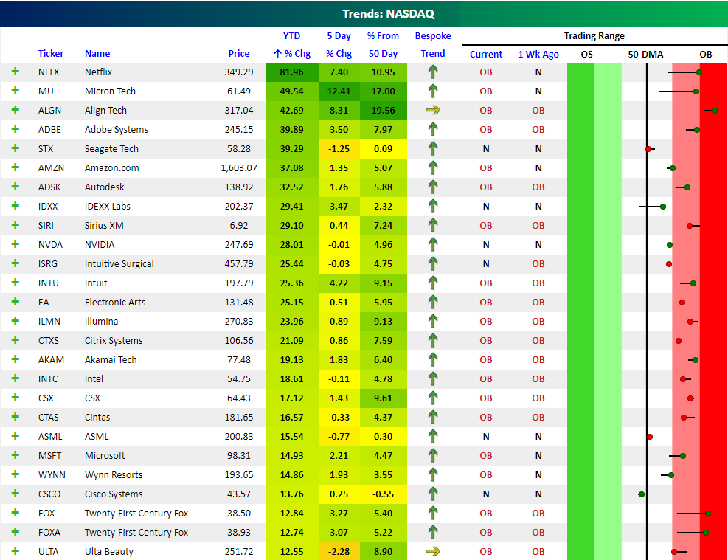This screenshot has width=728, height=560.
Task: Click the NVDA ticker text
Action: [50, 244]
